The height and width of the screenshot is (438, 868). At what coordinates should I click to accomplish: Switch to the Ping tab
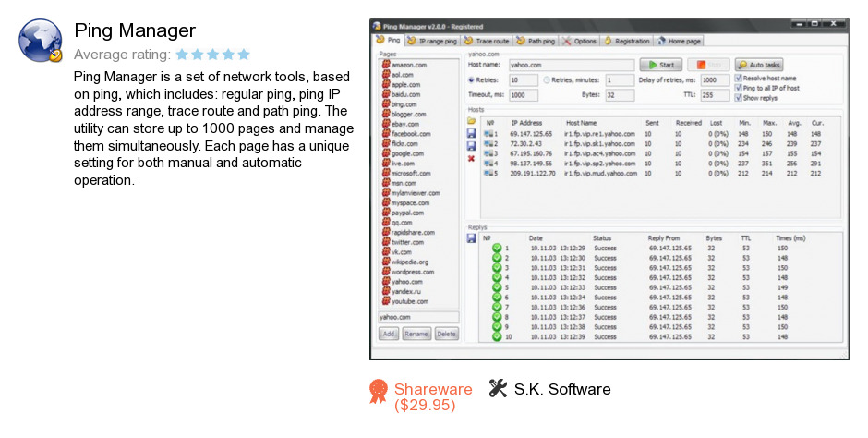tap(388, 40)
